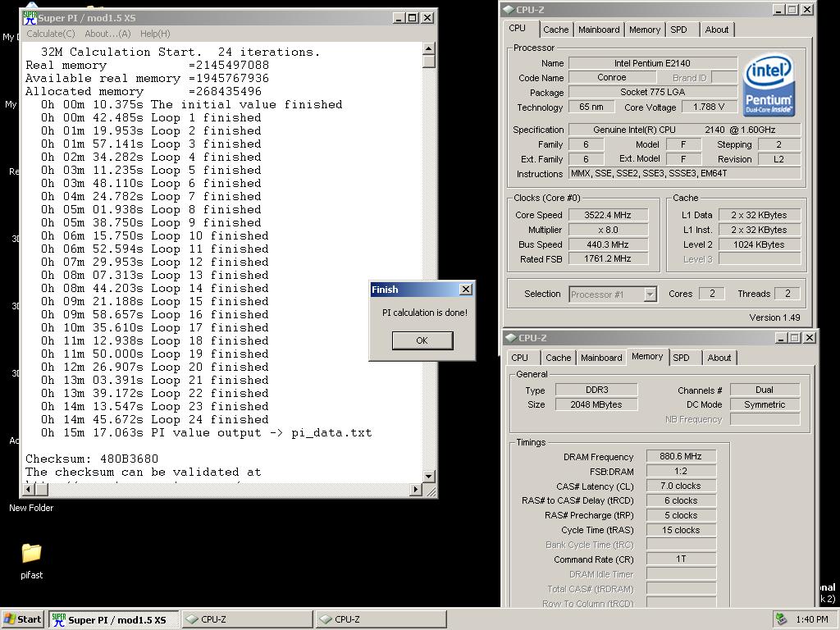Click the Name field Intel Pentium E2140
This screenshot has height=630, width=840.
point(652,63)
